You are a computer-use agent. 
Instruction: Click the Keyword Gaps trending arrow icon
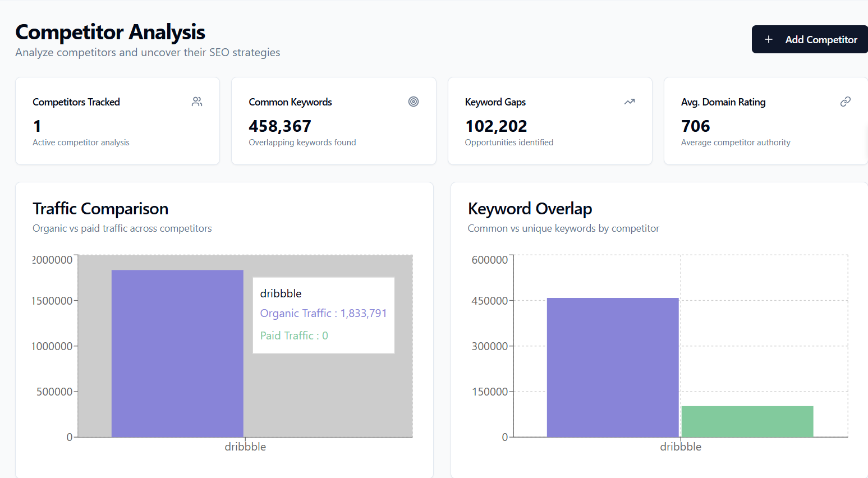tap(629, 102)
